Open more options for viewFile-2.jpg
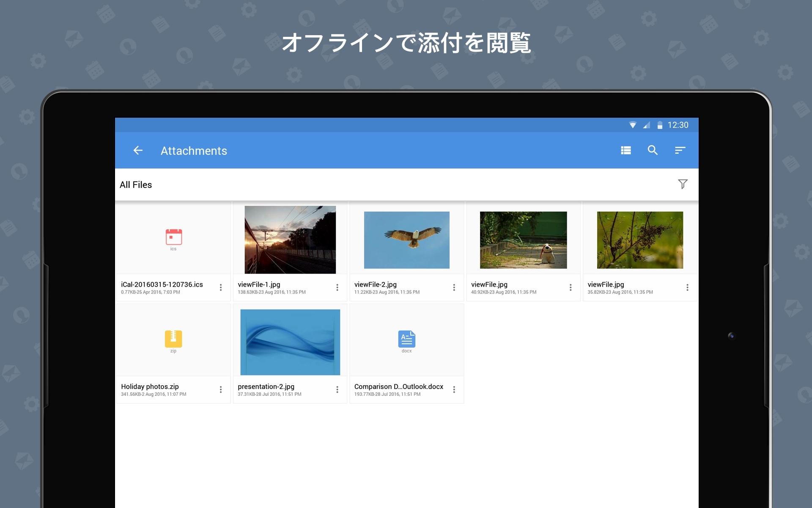Viewport: 812px width, 508px height. click(x=454, y=287)
